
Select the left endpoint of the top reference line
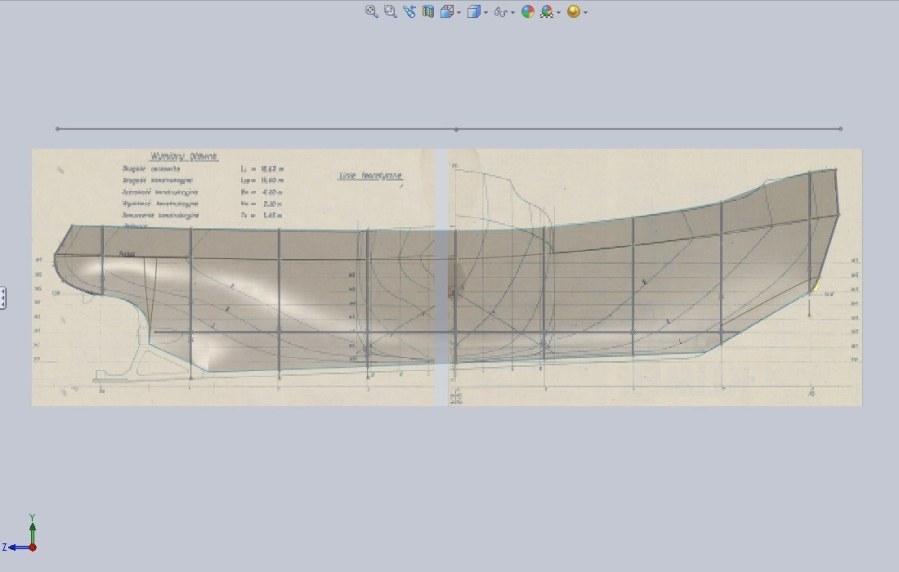(x=57, y=129)
